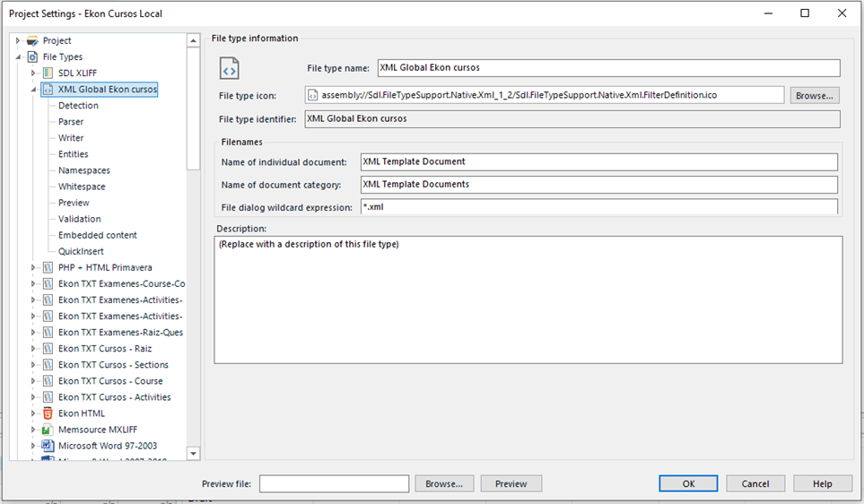Click the Project node icon

point(32,40)
